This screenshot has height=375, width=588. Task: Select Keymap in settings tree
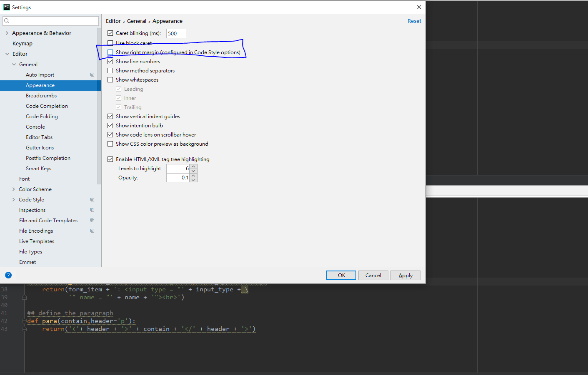coord(23,44)
